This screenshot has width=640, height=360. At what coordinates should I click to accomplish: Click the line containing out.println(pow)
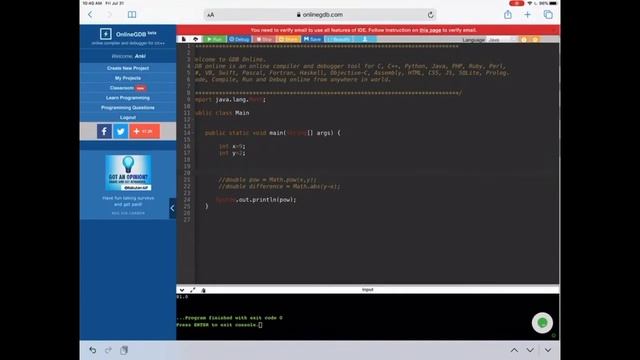(x=256, y=200)
